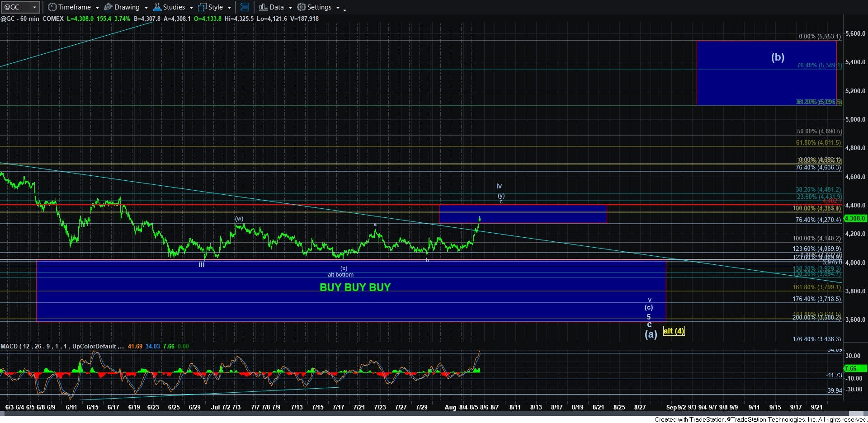The width and height of the screenshot is (868, 423).
Task: Select the '(a)' wave label
Action: click(651, 334)
